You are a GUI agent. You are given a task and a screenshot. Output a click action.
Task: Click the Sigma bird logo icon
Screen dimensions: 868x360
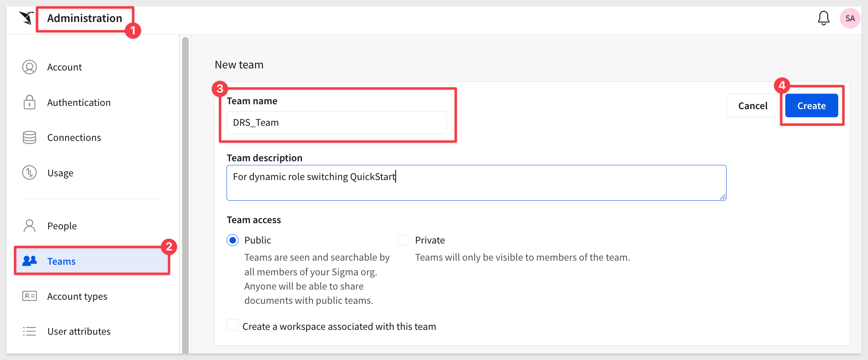click(x=26, y=18)
